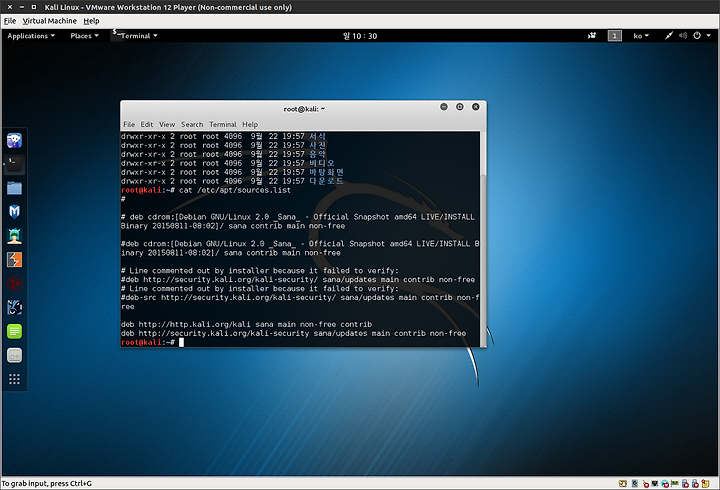This screenshot has height=490, width=720.
Task: Click the '사진' directory entry
Action: click(317, 145)
